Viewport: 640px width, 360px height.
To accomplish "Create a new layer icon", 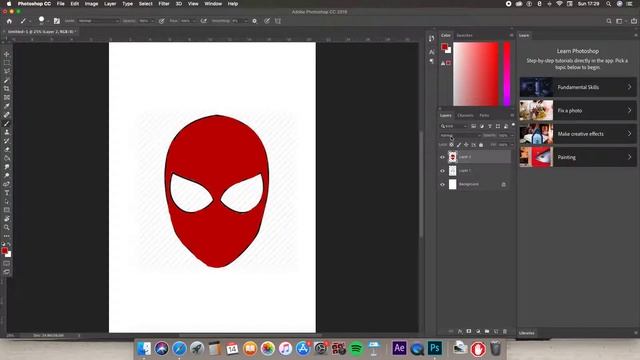I will click(x=496, y=331).
